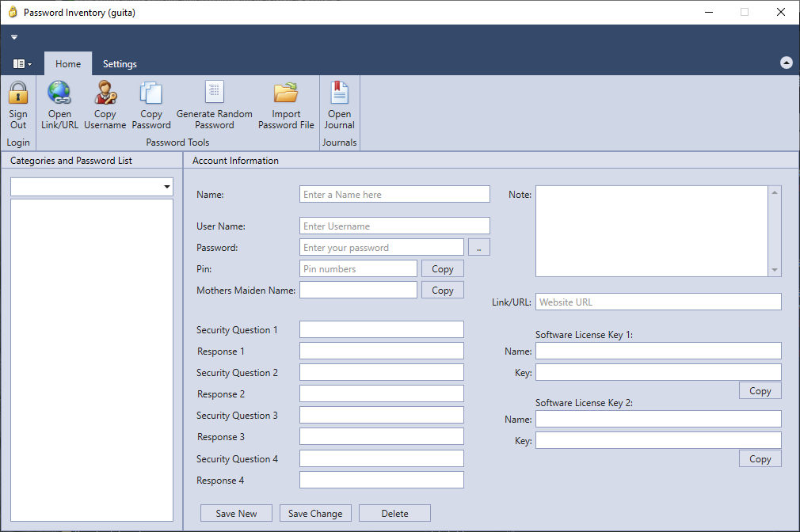Viewport: 800px width, 532px height.
Task: Click the User Name input field
Action: pyautogui.click(x=394, y=226)
